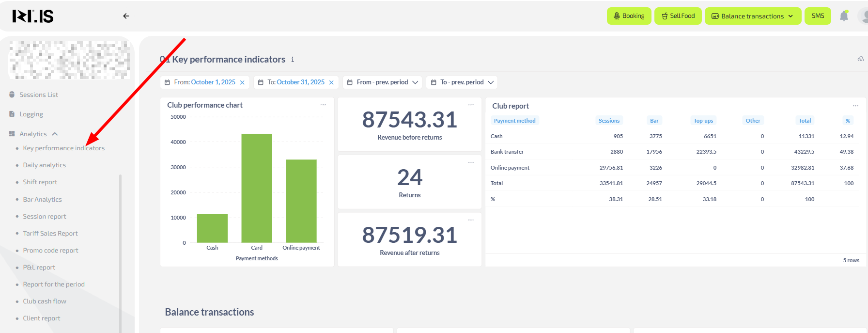Open Club report three-dot menu
Viewport: 868px width, 333px height.
click(x=855, y=106)
